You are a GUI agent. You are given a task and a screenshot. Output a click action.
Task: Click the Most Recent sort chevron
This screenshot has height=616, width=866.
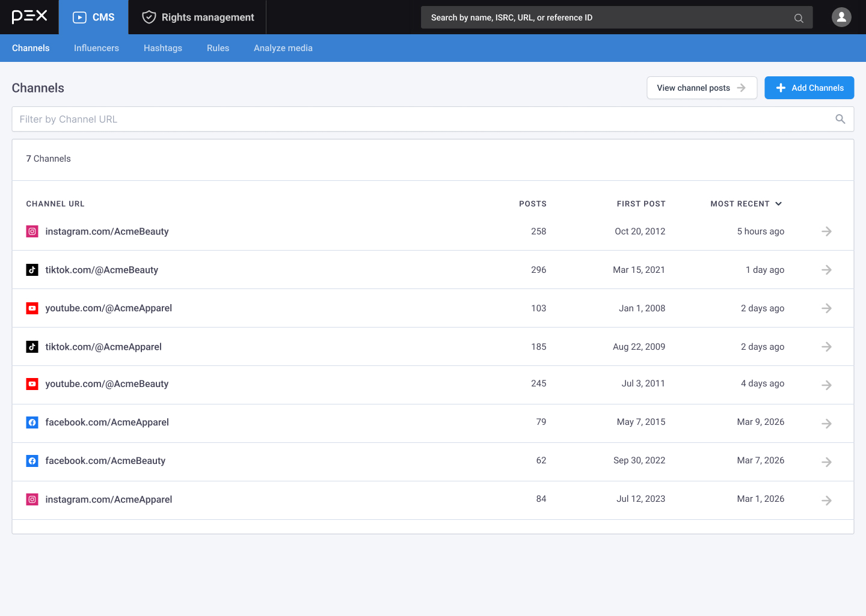point(779,204)
